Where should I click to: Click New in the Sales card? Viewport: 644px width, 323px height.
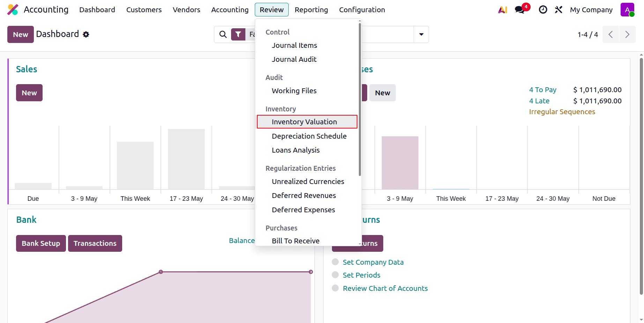pos(29,93)
